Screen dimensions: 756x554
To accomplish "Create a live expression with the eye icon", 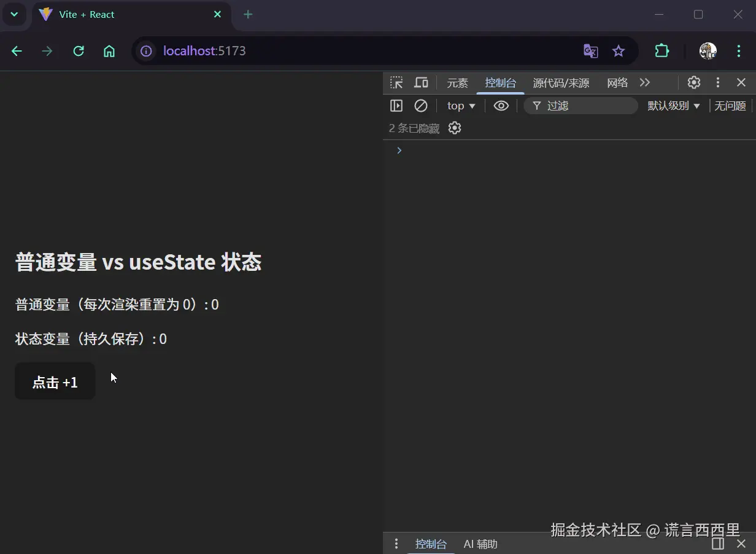I will (501, 106).
